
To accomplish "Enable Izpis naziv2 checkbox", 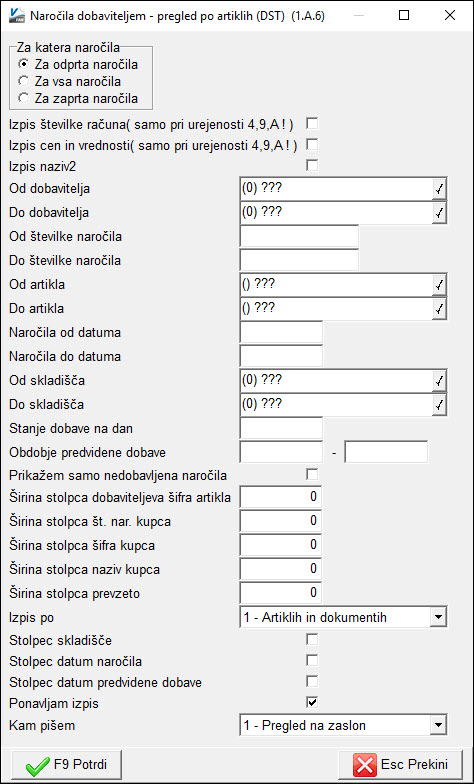I will pyautogui.click(x=312, y=165).
